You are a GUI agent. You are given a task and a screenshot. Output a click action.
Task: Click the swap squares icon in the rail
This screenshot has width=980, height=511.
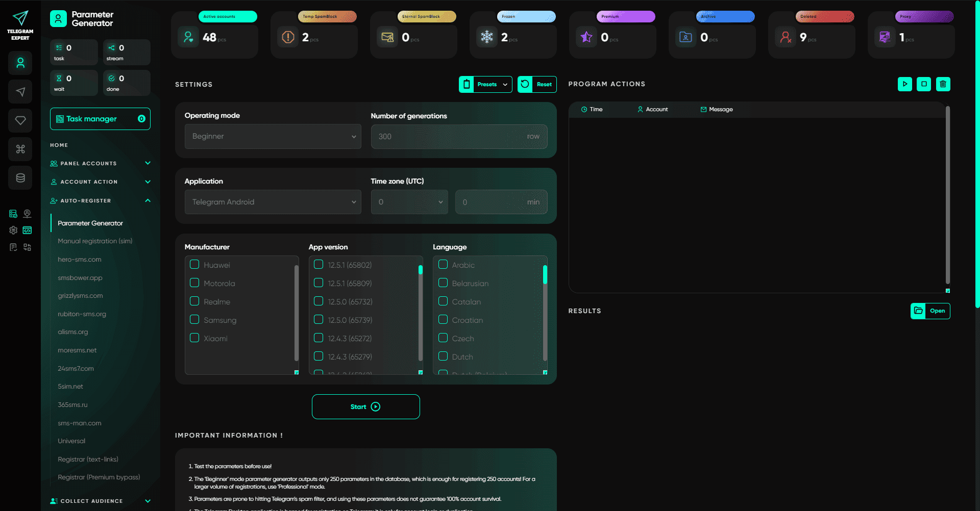(x=28, y=247)
